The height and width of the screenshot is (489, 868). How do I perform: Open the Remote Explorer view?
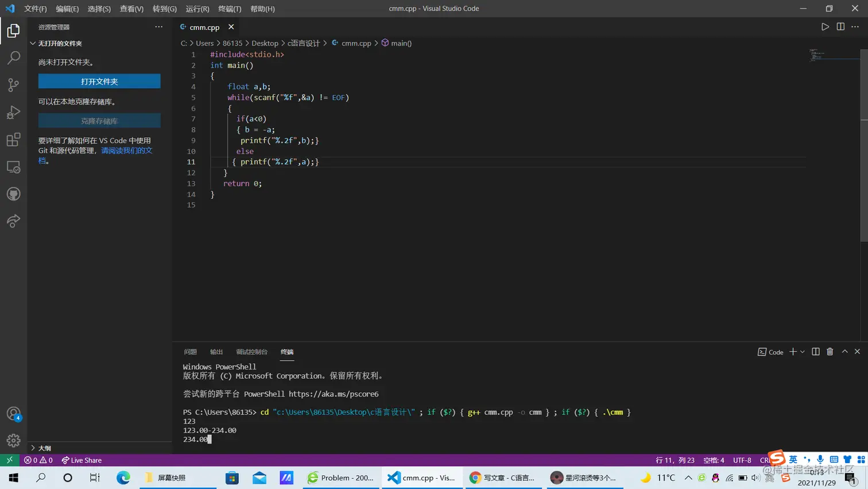click(x=13, y=167)
